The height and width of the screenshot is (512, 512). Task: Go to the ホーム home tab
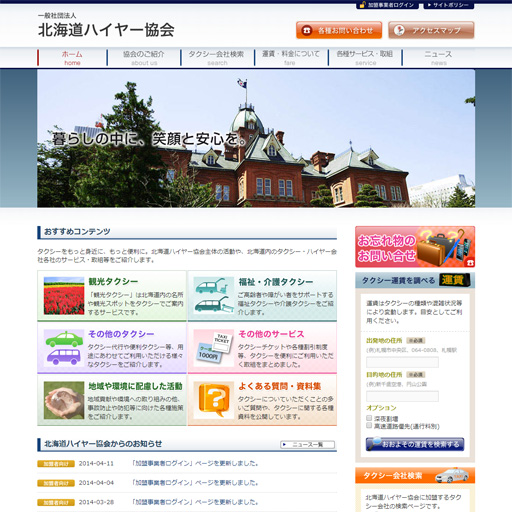[72, 58]
